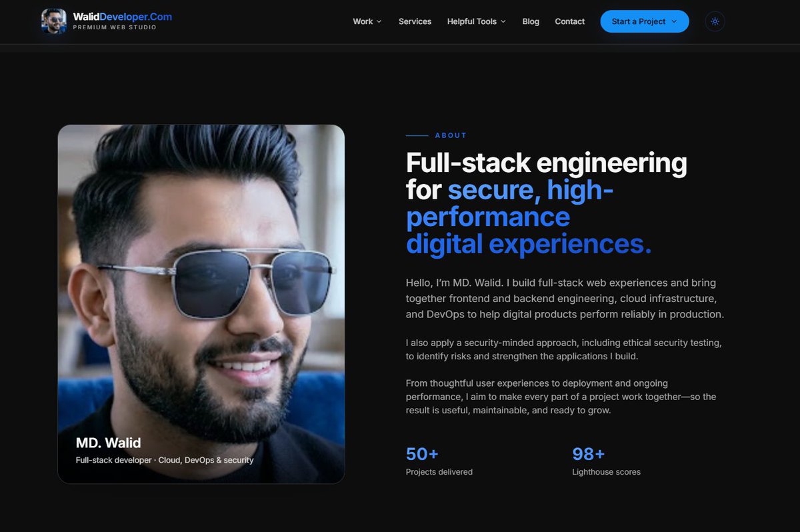Open the Work dropdown menu
This screenshot has height=532, width=800.
tap(367, 21)
